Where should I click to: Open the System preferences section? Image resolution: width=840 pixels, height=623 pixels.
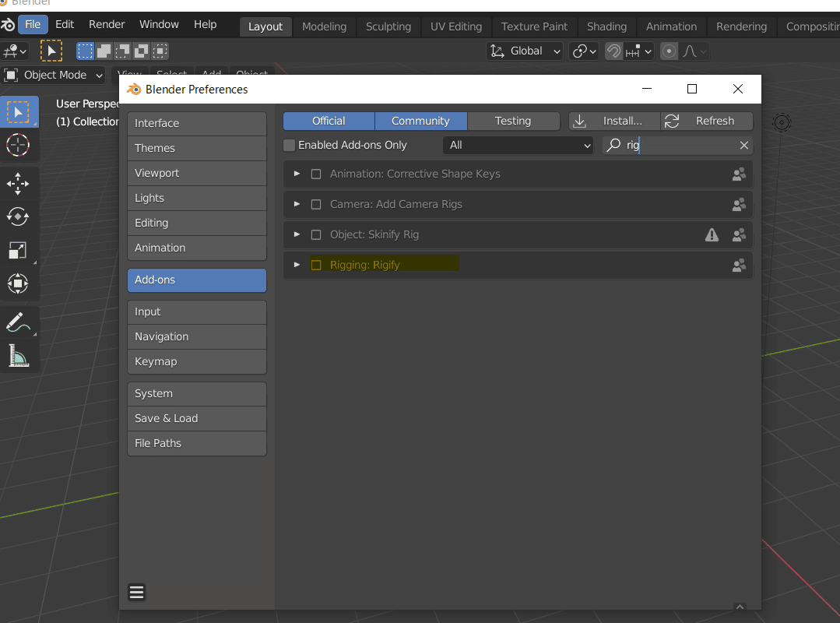pyautogui.click(x=197, y=394)
